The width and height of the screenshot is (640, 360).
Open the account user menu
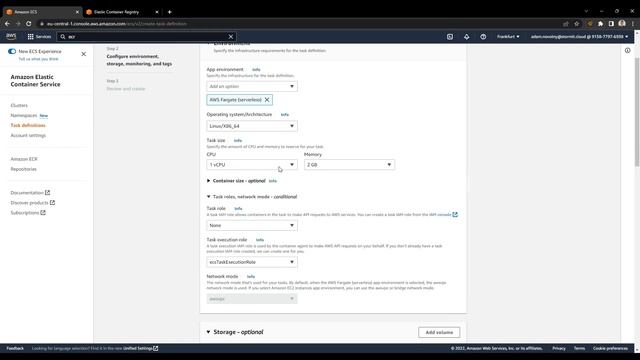580,37
